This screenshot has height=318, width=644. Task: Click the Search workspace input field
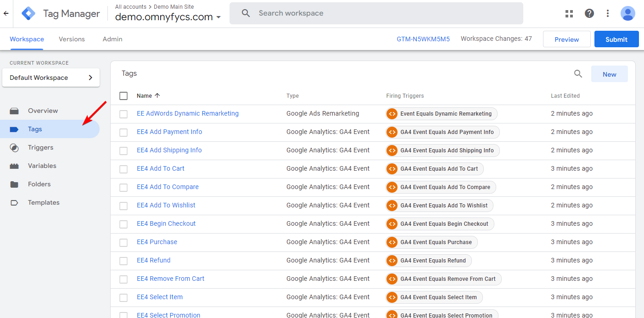pos(376,13)
